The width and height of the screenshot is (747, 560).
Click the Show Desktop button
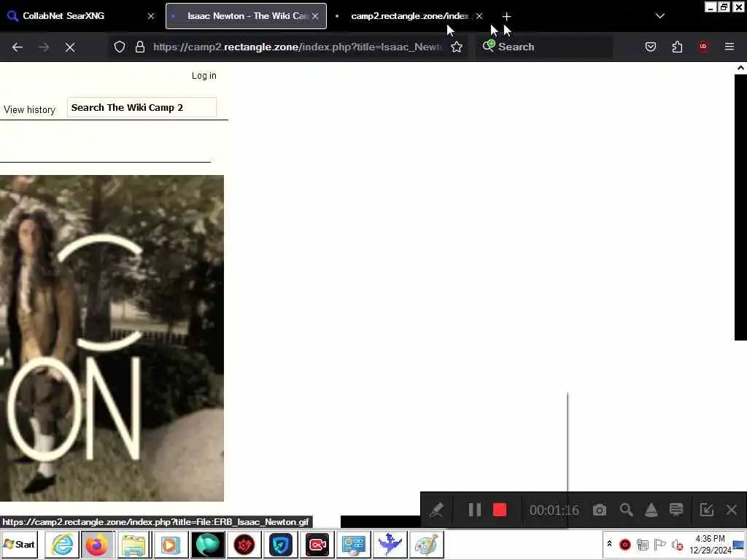(739, 545)
